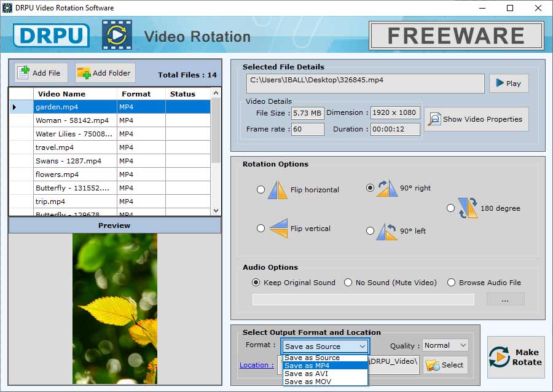This screenshot has width=553, height=392.
Task: Click the magnifier icon on Show Video Properties
Action: [x=434, y=119]
